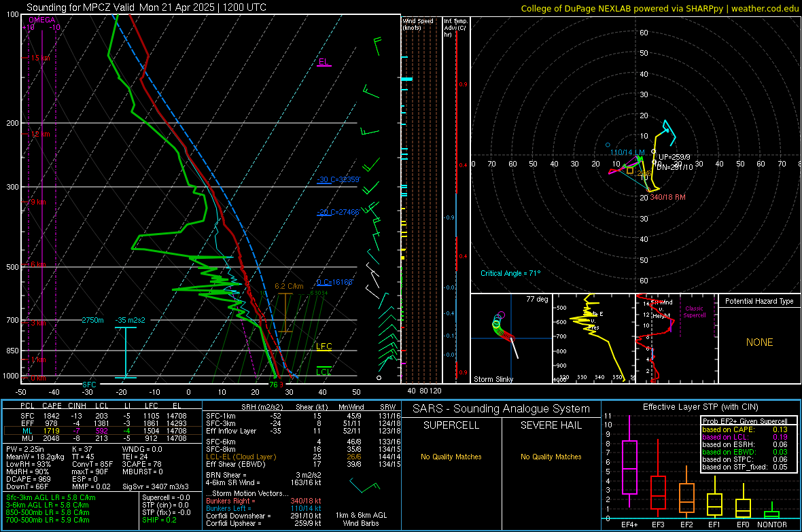Screen dimensions: 802x532
Task: Click the ConvT = 85F value
Action: coord(92,465)
